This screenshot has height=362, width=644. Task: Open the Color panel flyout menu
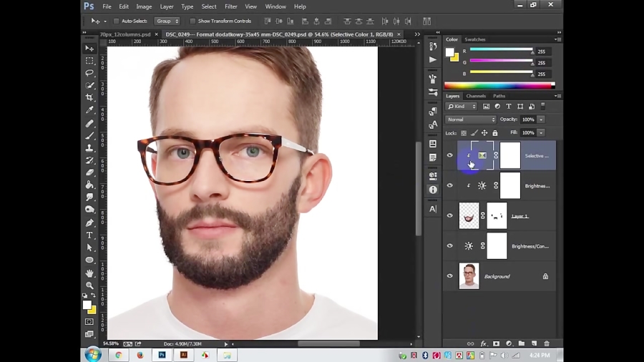click(x=557, y=39)
